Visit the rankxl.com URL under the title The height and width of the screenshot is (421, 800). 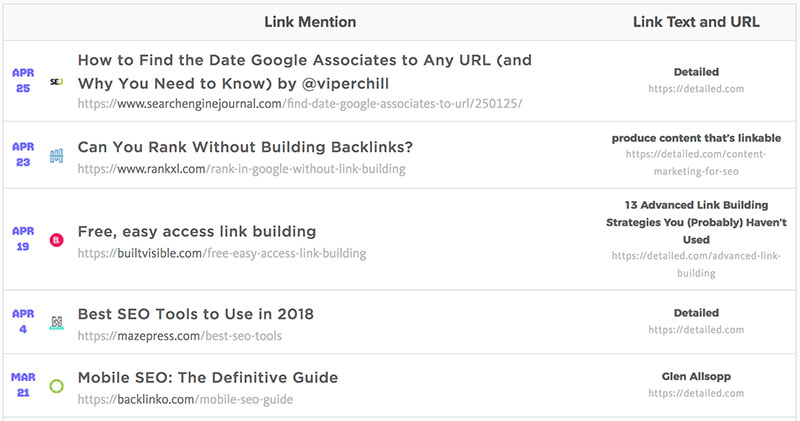point(241,169)
